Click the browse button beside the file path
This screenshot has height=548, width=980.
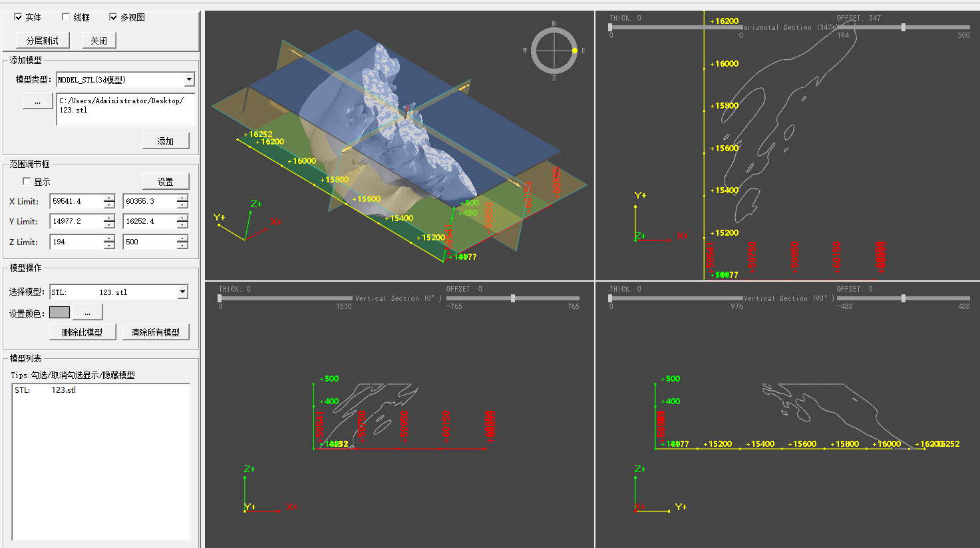37,102
